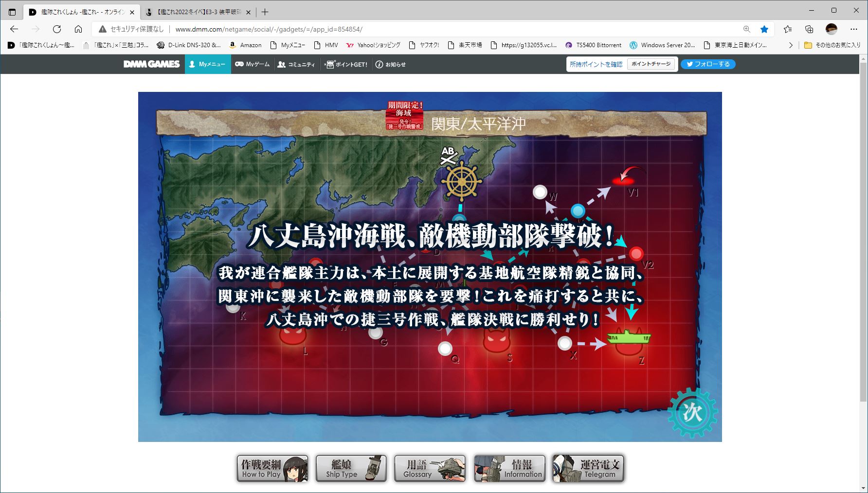Open the 「艦隊これくしょん～艦... bookmark
Image resolution: width=868 pixels, height=493 pixels.
pyautogui.click(x=41, y=45)
